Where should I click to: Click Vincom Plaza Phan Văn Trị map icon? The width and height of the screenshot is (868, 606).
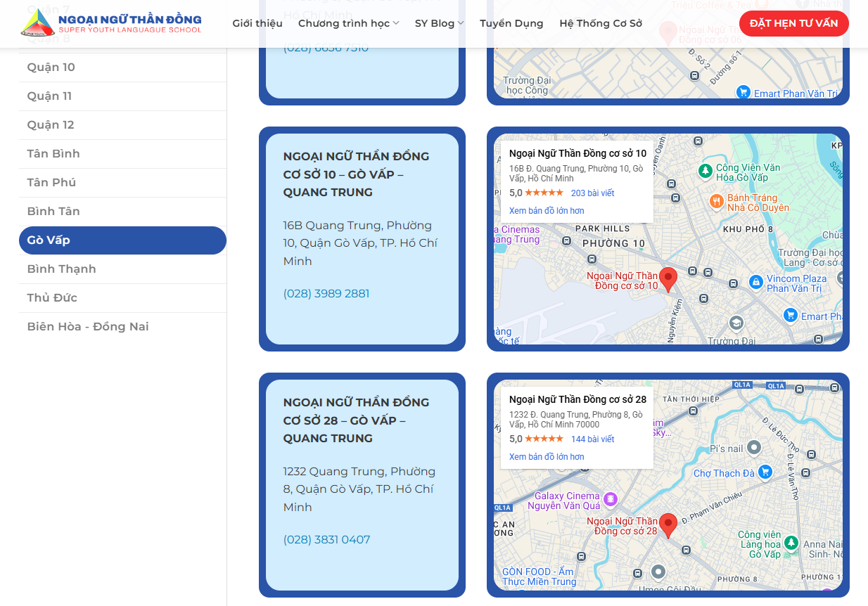click(x=755, y=283)
